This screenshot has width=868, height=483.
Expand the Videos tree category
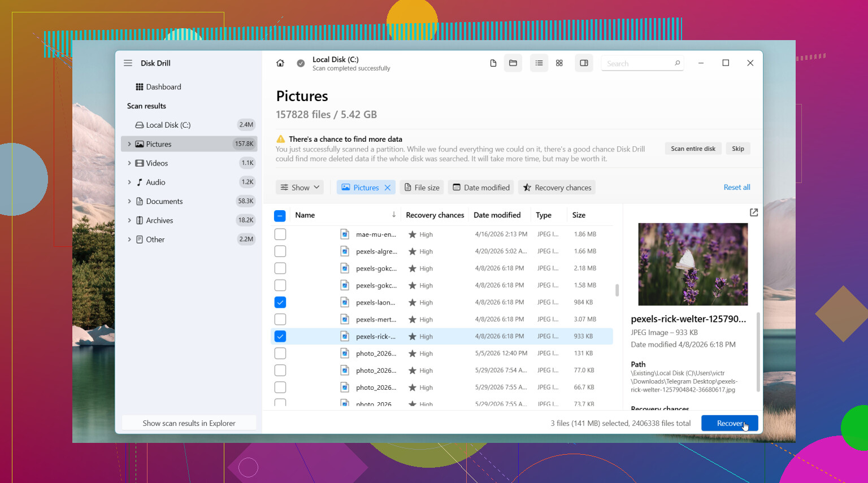tap(129, 163)
